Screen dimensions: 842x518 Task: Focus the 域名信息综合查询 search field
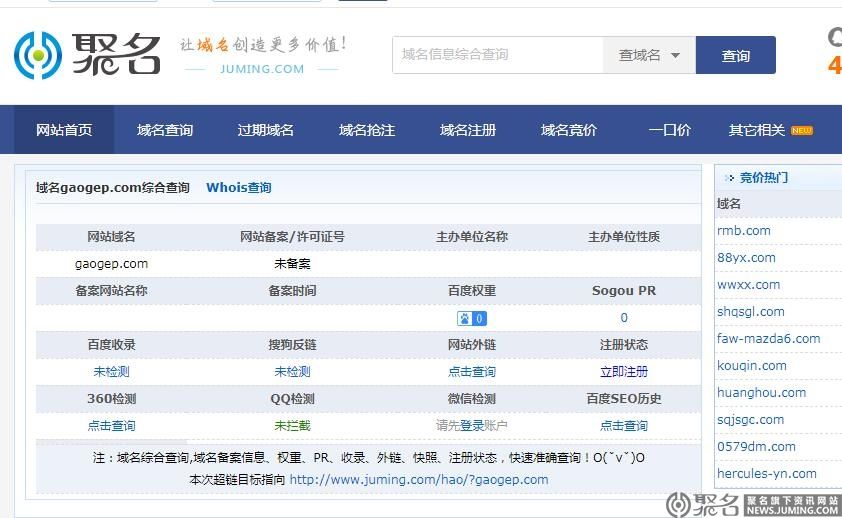(x=498, y=55)
